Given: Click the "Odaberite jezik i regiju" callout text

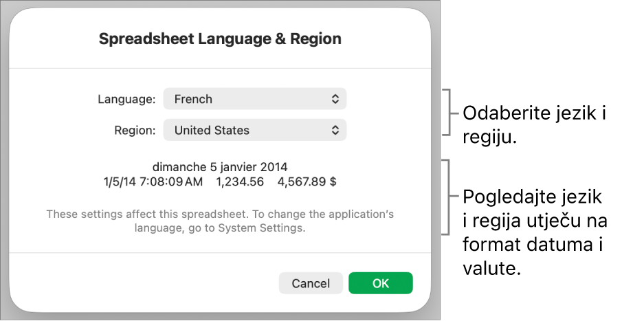Looking at the screenshot, I should [x=535, y=124].
